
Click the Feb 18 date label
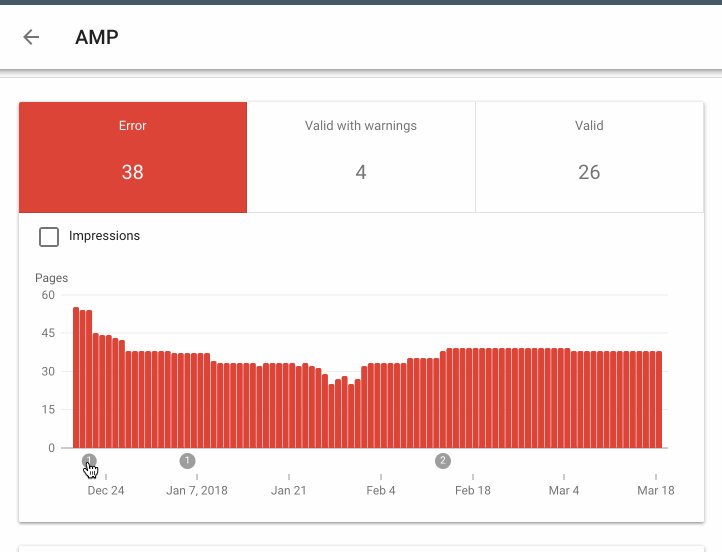pyautogui.click(x=473, y=490)
